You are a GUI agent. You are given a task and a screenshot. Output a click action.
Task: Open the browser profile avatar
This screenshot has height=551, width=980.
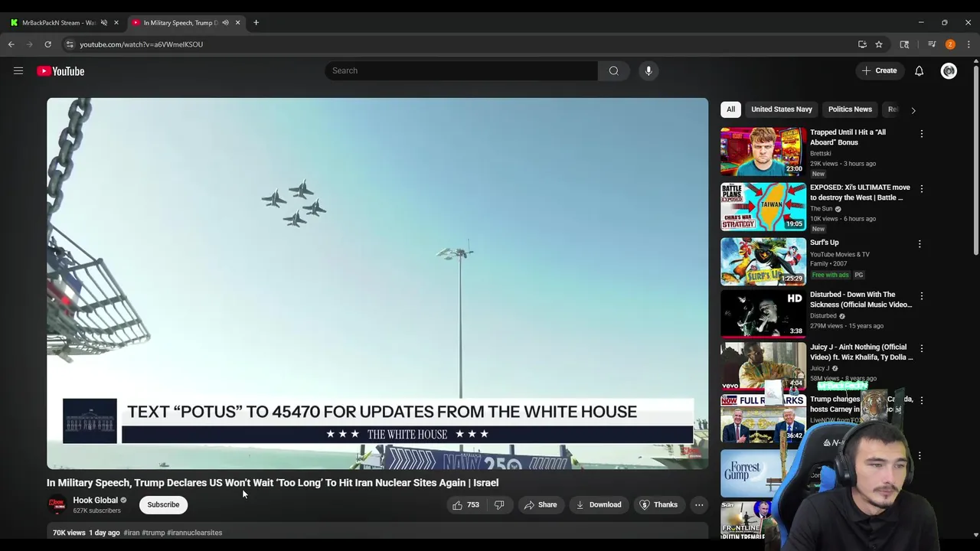click(x=950, y=44)
